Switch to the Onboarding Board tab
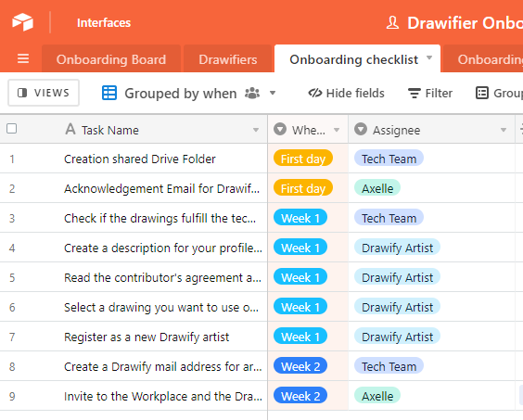The height and width of the screenshot is (420, 523). tap(111, 59)
